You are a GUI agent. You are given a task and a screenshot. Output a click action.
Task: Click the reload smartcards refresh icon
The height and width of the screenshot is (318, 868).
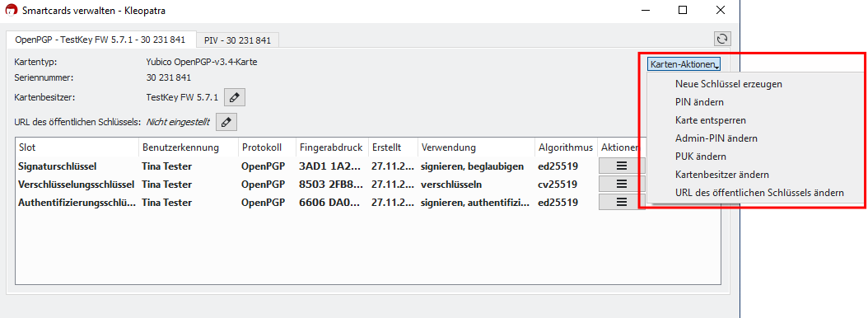pos(722,39)
